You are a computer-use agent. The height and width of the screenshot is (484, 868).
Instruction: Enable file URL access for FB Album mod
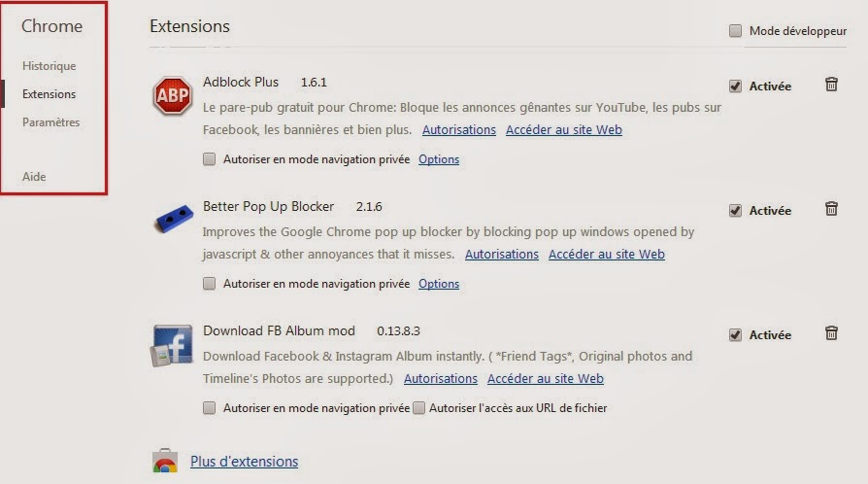pyautogui.click(x=419, y=408)
